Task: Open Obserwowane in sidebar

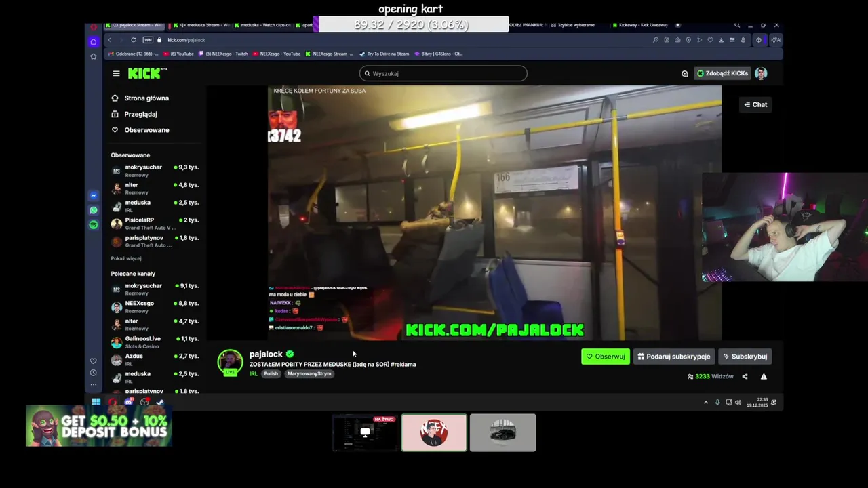Action: [140, 130]
